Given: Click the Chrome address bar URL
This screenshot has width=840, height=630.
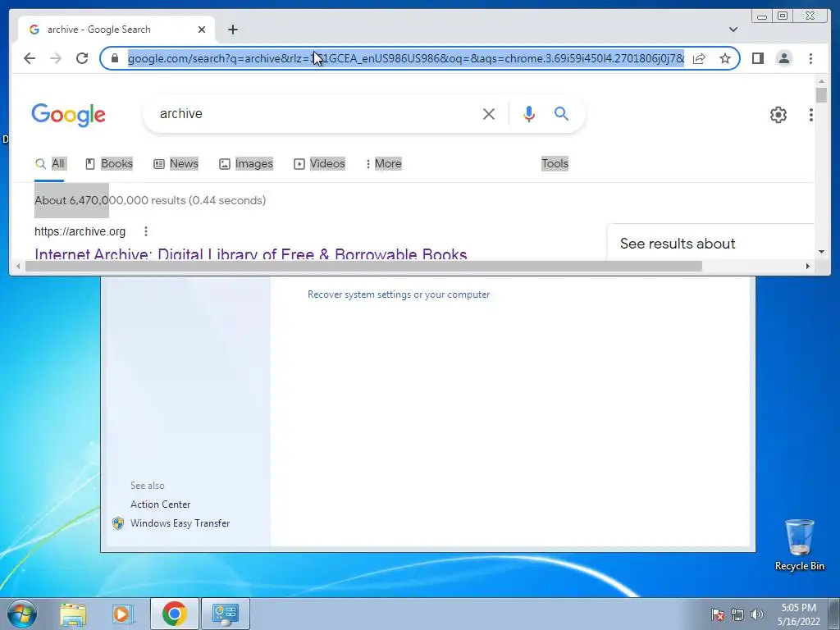Looking at the screenshot, I should pos(405,58).
